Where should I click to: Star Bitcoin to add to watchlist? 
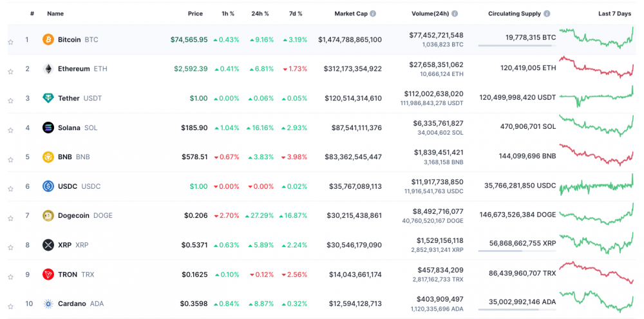10,43
